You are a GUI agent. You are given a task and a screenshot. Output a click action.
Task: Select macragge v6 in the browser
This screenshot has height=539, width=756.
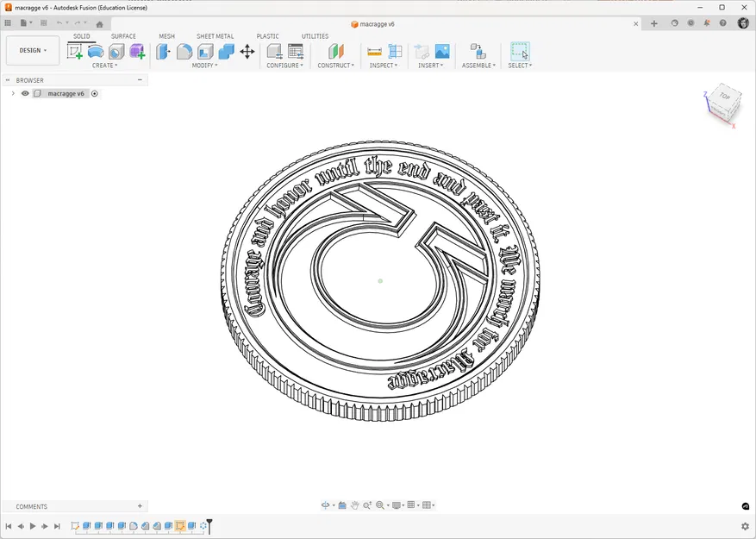(66, 94)
